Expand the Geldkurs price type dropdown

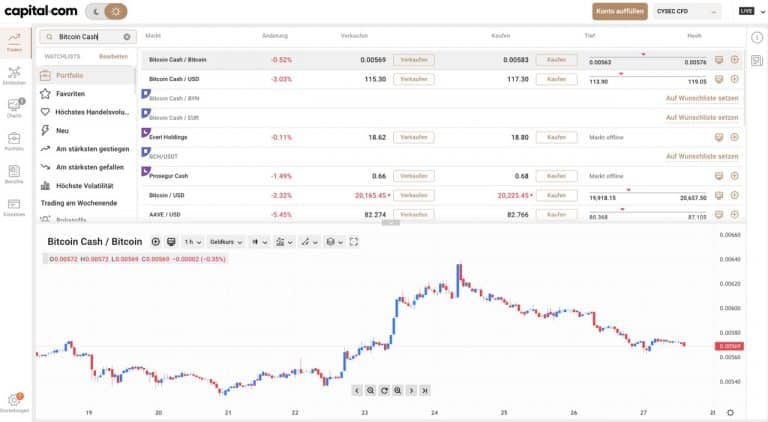coord(226,242)
